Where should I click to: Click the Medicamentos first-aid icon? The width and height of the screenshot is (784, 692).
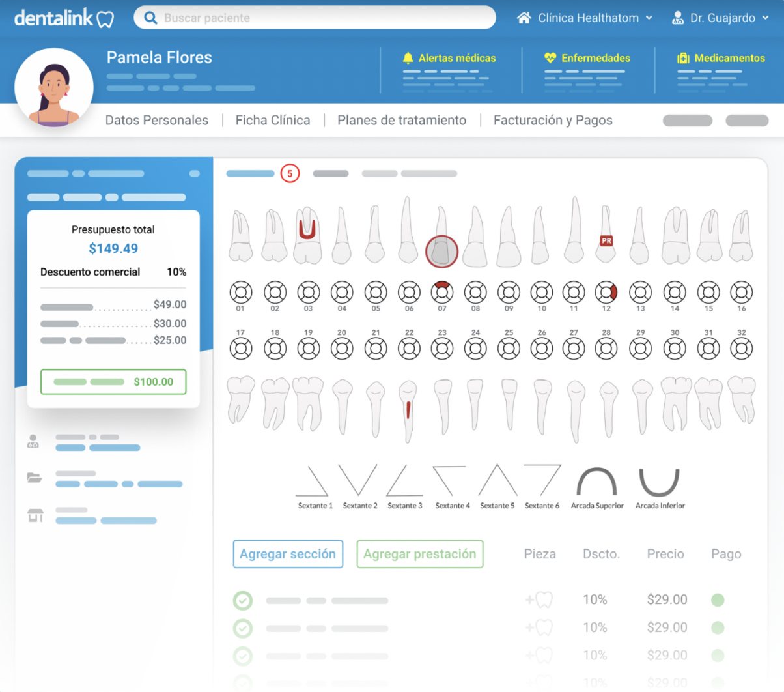pyautogui.click(x=683, y=58)
